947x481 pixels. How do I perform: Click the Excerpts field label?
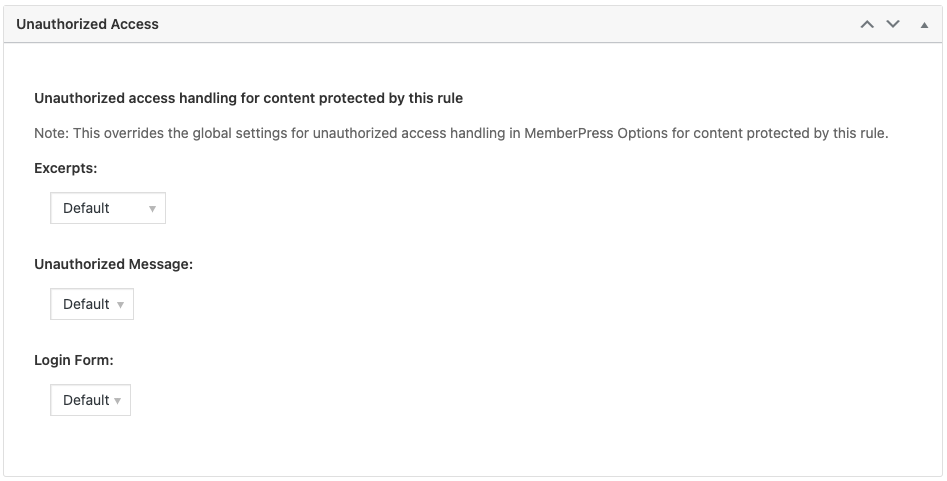[65, 168]
